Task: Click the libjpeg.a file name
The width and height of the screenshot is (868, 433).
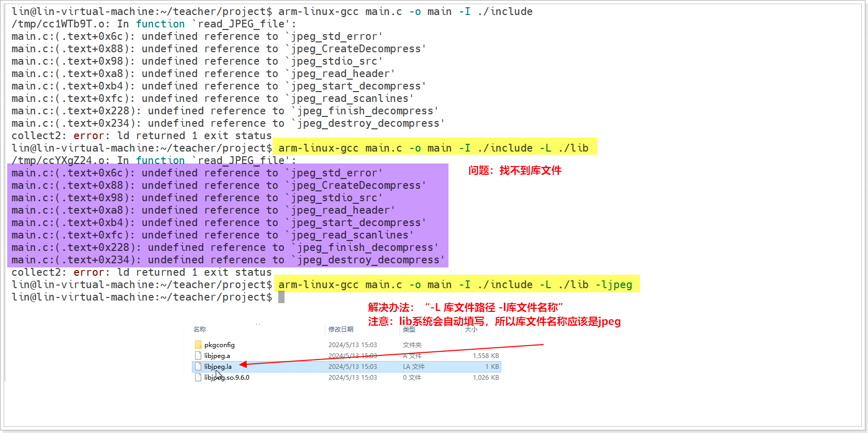Action: pyautogui.click(x=217, y=355)
